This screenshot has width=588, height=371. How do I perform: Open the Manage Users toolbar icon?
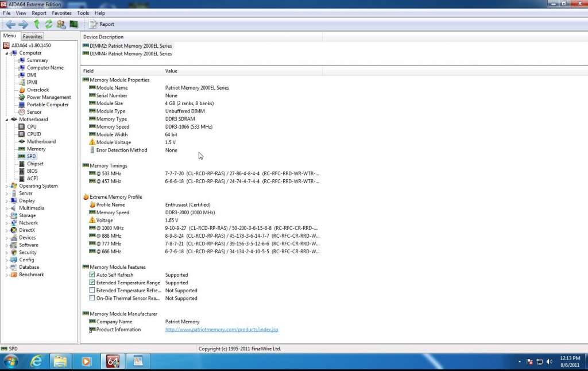(x=61, y=24)
